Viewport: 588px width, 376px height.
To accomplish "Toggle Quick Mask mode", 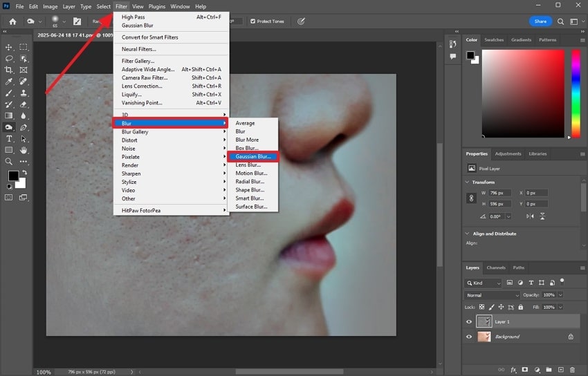I will tap(8, 198).
